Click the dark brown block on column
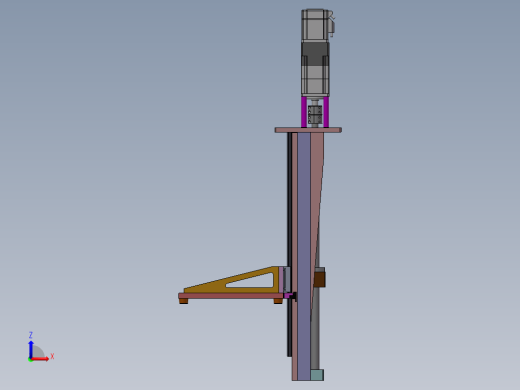Viewport: 520px width, 390px height. point(320,279)
